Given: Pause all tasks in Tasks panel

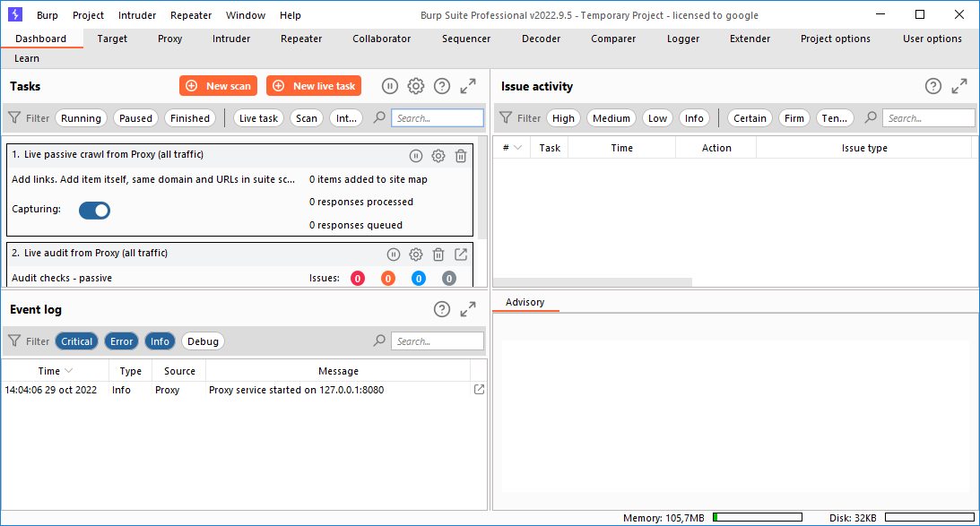Looking at the screenshot, I should tap(389, 86).
